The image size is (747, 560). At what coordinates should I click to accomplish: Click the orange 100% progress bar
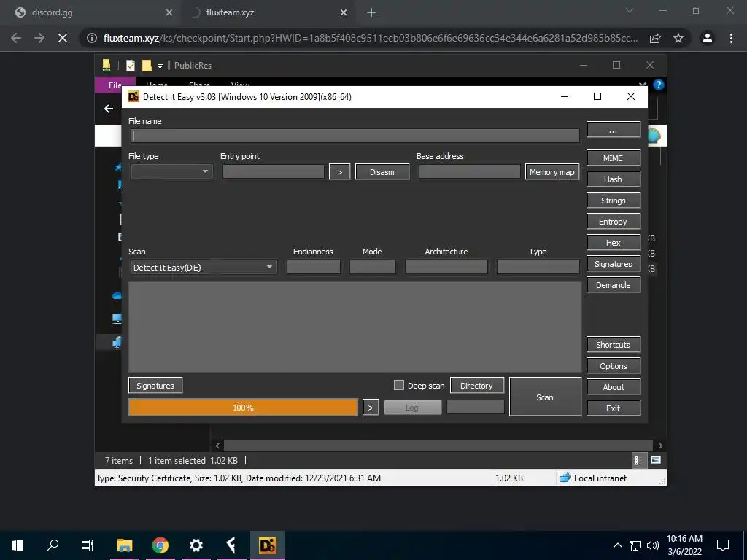pyautogui.click(x=243, y=408)
